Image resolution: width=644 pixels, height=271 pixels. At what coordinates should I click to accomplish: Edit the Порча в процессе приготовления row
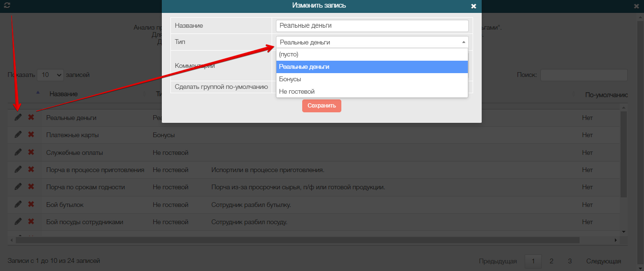(x=18, y=169)
